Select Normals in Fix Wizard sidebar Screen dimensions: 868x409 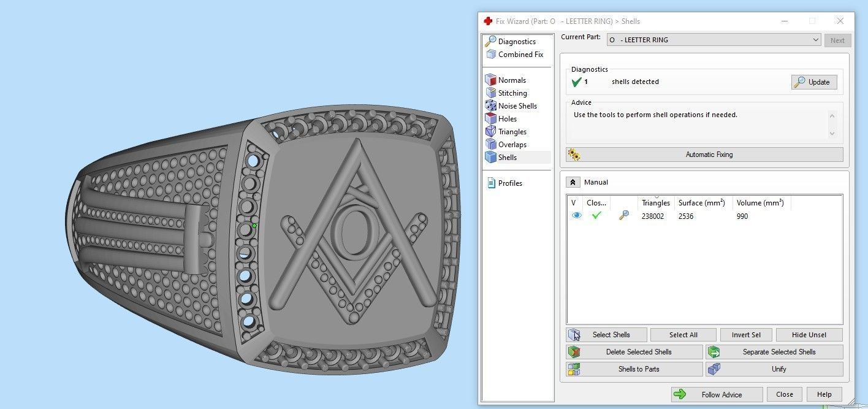pos(512,80)
